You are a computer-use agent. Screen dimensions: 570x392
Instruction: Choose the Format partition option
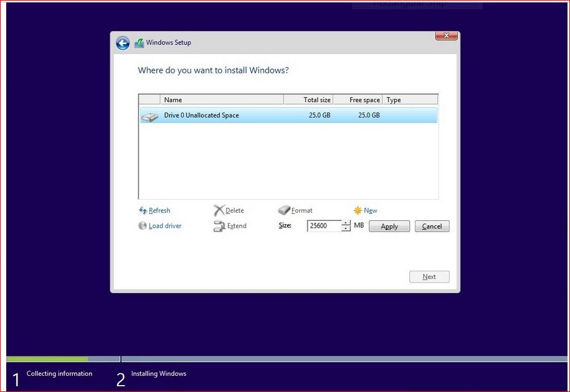click(302, 210)
